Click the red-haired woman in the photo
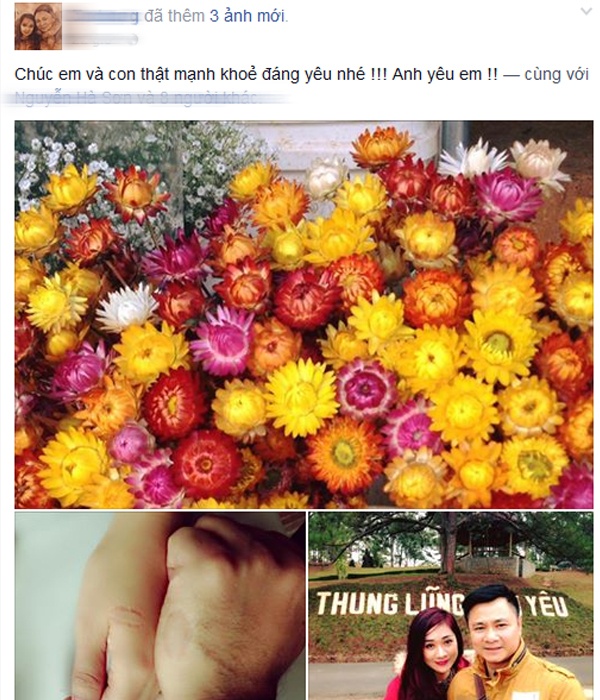The image size is (600, 700). pyautogui.click(x=428, y=655)
